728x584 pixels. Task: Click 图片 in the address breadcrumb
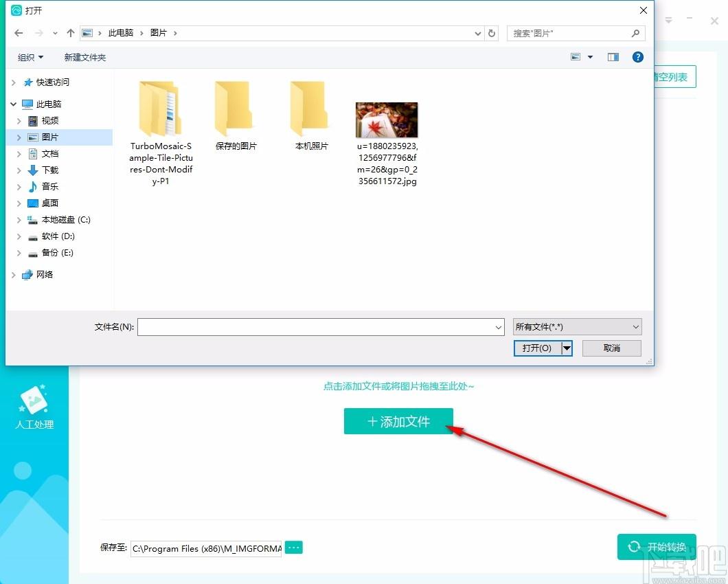click(x=159, y=33)
